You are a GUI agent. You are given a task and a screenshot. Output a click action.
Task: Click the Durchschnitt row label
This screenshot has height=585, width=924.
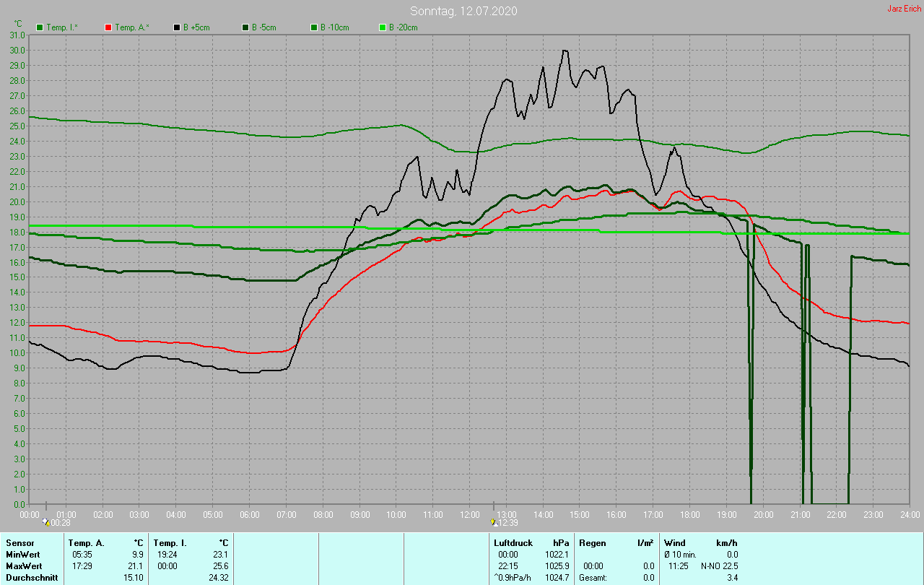(x=32, y=578)
